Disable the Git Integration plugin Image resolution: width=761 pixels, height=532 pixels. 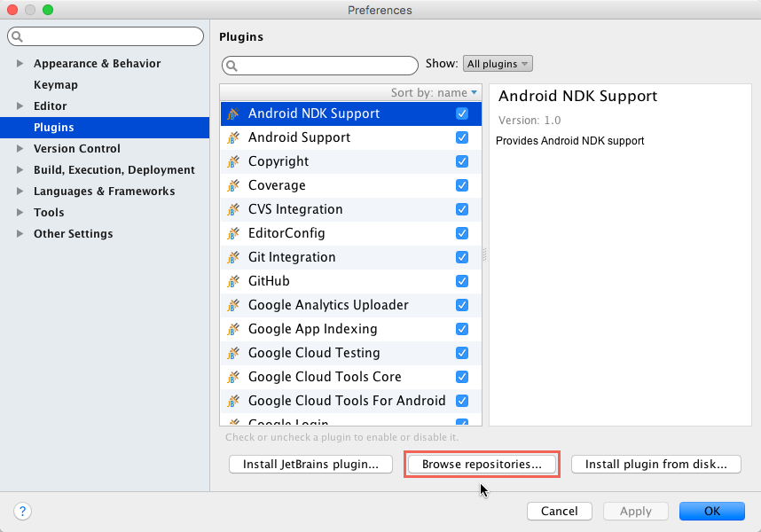pyautogui.click(x=462, y=257)
